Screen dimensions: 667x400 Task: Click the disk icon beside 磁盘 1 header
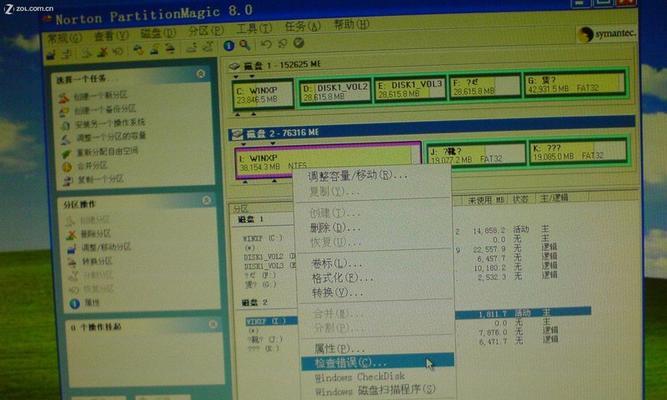234,66
